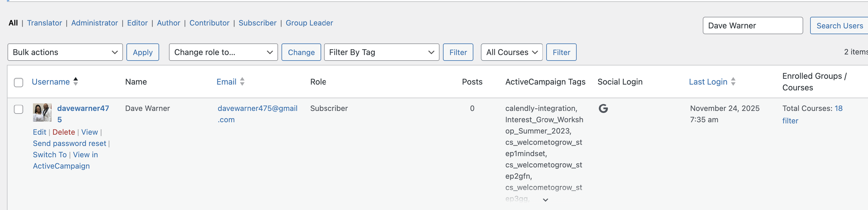Open the Change role to dropdown

223,52
